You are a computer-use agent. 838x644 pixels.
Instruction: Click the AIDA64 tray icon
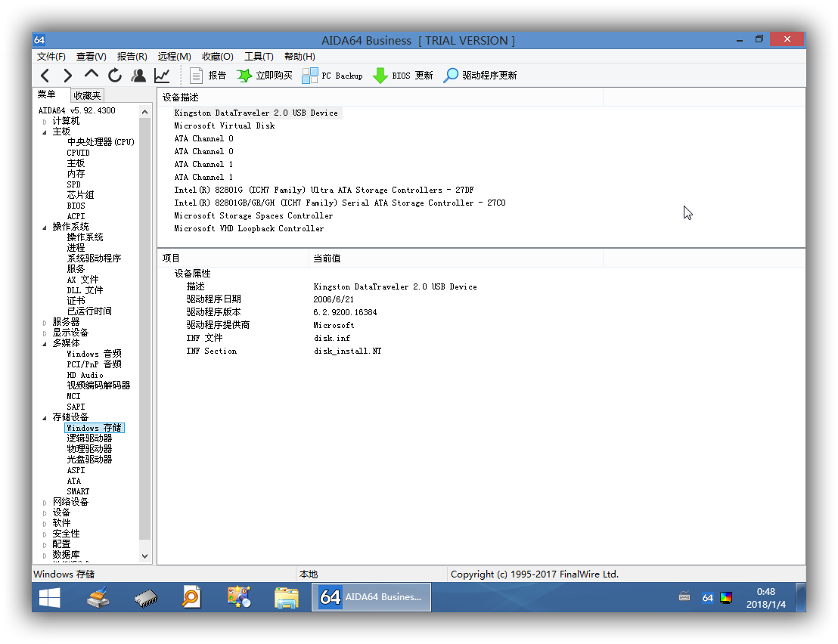pyautogui.click(x=708, y=598)
